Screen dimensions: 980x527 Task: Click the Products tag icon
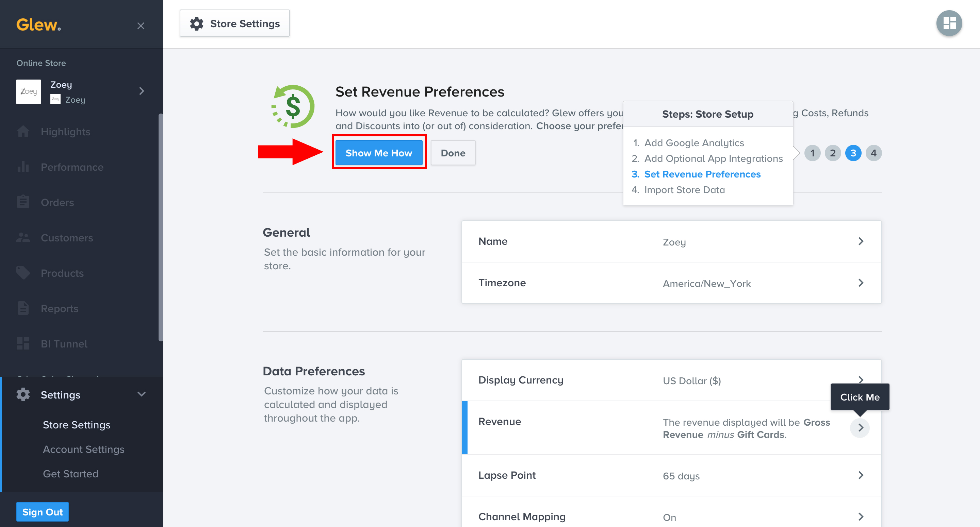pos(23,273)
